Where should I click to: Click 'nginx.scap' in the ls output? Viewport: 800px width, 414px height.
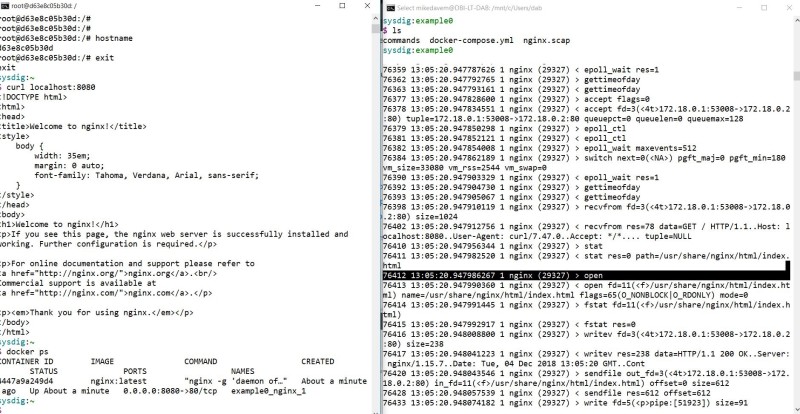(x=546, y=40)
